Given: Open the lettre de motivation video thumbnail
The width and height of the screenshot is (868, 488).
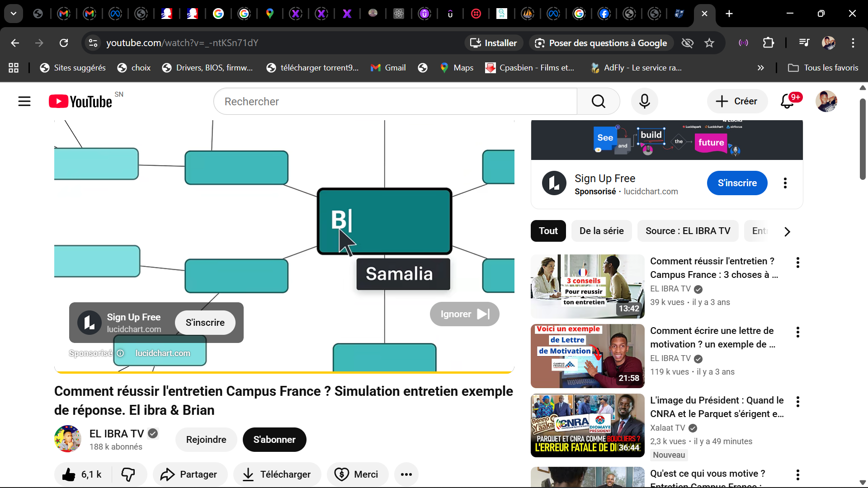Looking at the screenshot, I should 587,356.
